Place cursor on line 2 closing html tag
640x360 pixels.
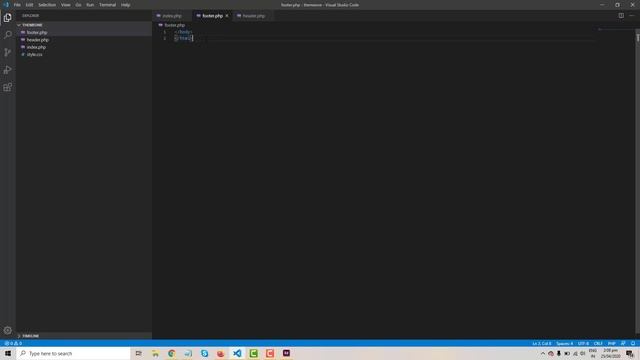point(183,38)
